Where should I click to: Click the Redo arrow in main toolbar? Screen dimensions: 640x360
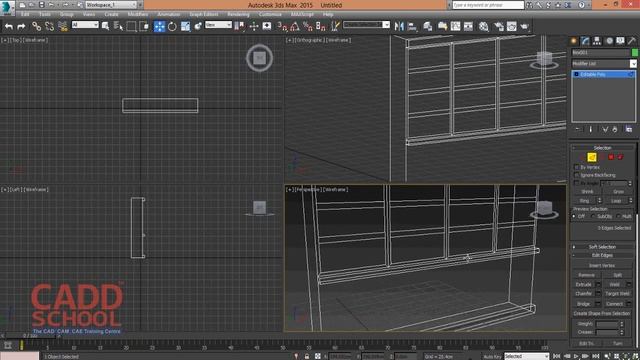pyautogui.click(x=21, y=27)
